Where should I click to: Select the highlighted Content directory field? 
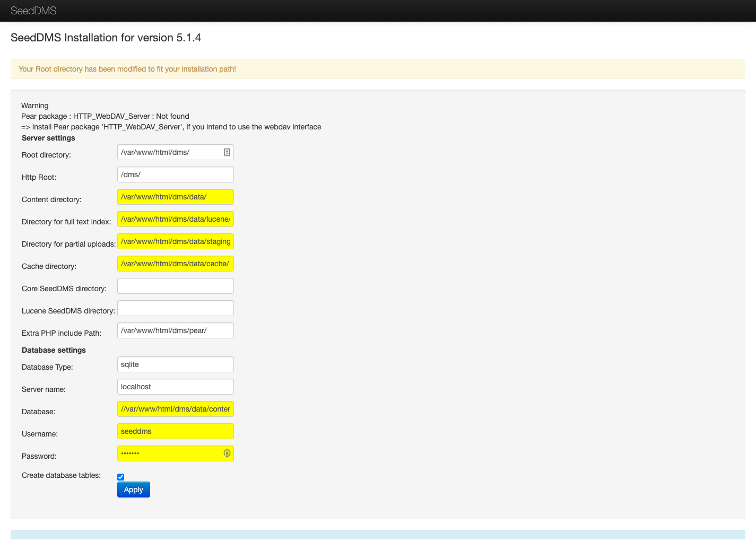[175, 197]
